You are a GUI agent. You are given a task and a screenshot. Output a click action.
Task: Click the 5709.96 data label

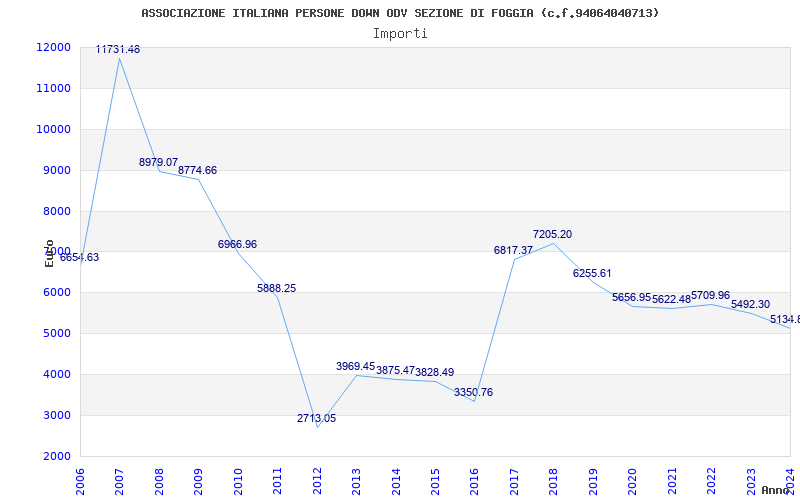coord(711,295)
